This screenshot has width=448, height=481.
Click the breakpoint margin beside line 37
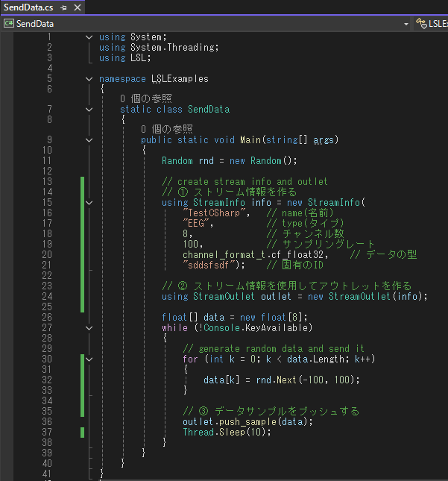click(7, 432)
